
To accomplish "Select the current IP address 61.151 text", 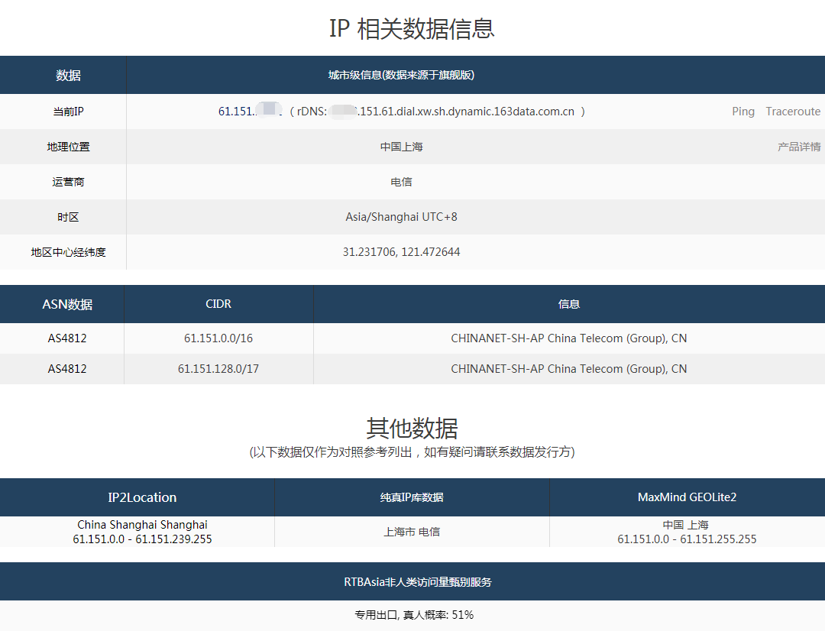I will [x=237, y=112].
